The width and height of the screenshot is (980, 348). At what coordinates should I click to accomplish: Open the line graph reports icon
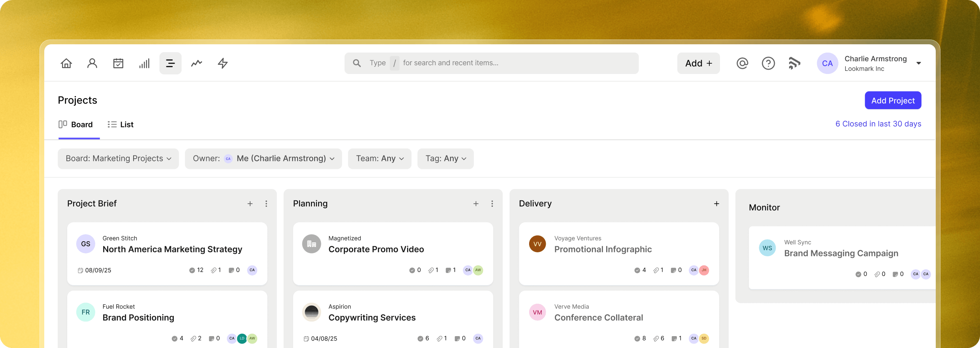point(196,63)
